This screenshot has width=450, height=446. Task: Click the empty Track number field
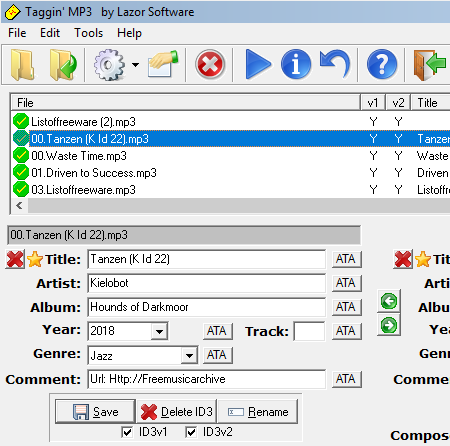[x=309, y=331]
